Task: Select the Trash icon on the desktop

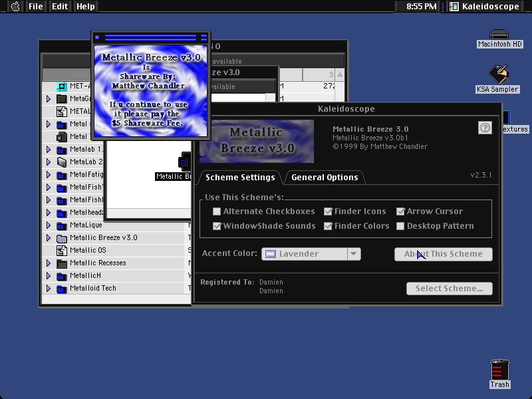Action: pos(500,370)
